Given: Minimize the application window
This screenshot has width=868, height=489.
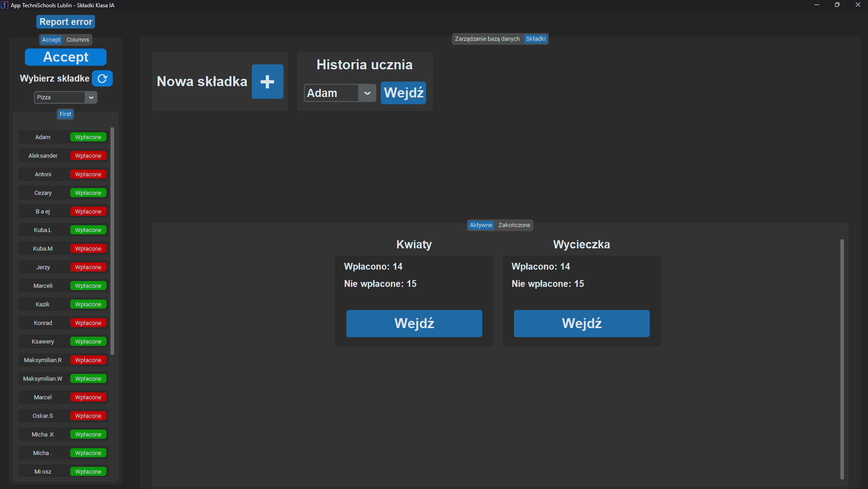Looking at the screenshot, I should [x=817, y=5].
